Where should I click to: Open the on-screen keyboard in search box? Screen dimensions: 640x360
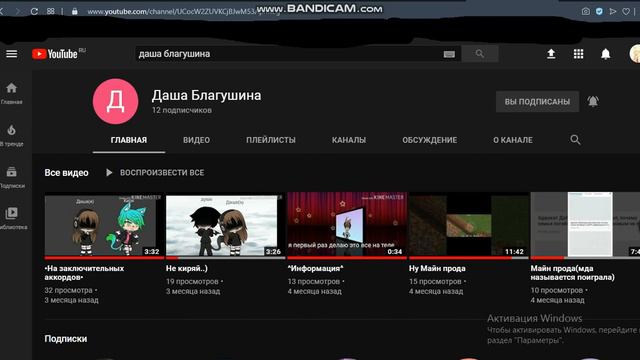point(449,54)
